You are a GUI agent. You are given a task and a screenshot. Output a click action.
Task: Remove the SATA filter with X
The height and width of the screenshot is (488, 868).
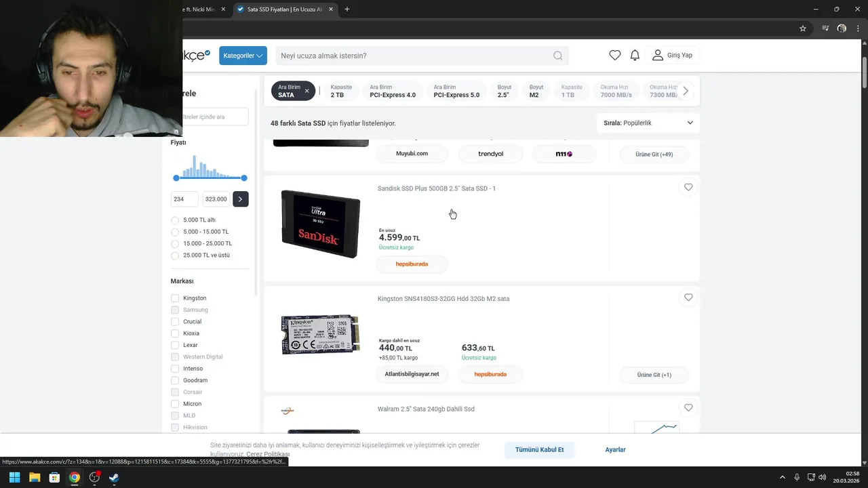click(x=307, y=91)
